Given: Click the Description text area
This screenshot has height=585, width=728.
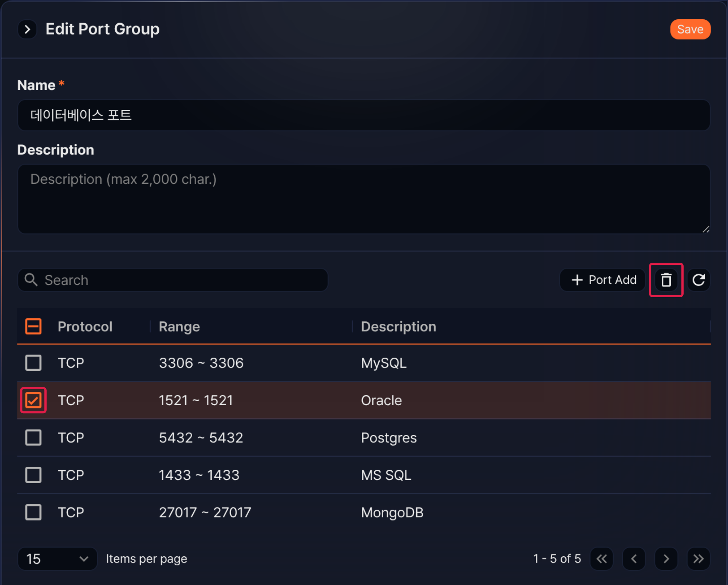Looking at the screenshot, I should pyautogui.click(x=364, y=199).
